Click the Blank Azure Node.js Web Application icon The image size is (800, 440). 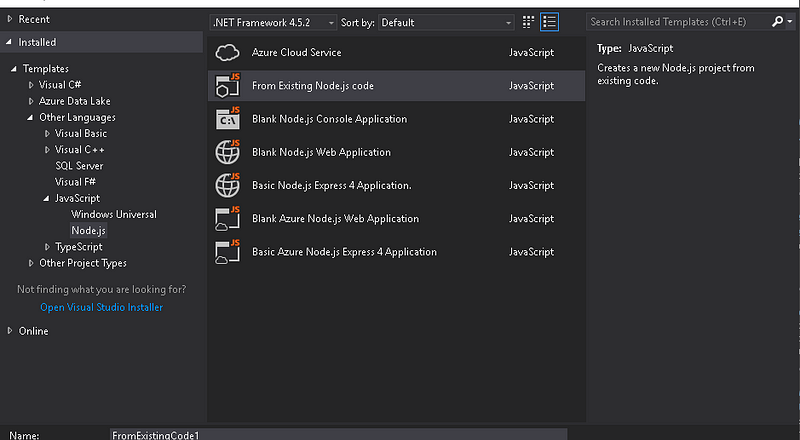pyautogui.click(x=228, y=218)
